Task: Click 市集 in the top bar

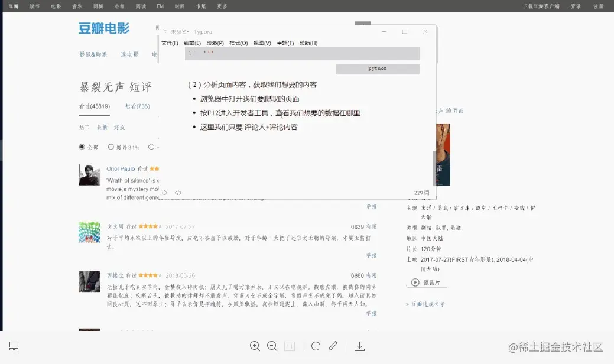Action: click(201, 6)
